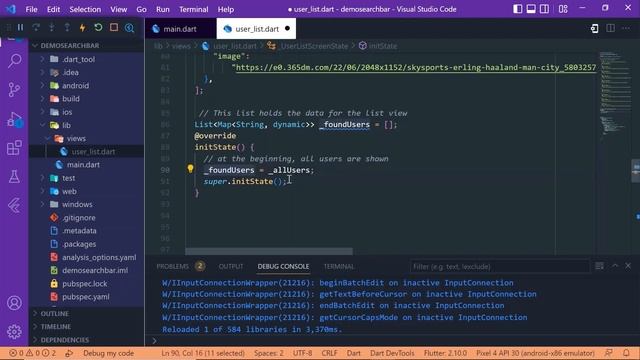Open the Terminal menu

(x=193, y=9)
